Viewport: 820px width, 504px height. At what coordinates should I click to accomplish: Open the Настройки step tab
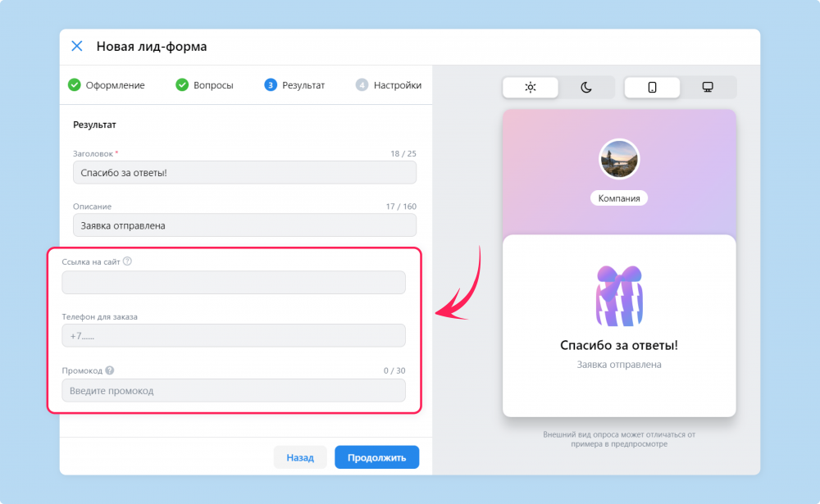click(389, 84)
